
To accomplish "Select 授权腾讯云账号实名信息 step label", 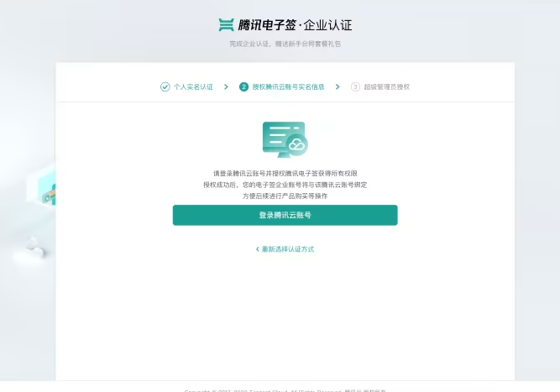I will (x=288, y=86).
